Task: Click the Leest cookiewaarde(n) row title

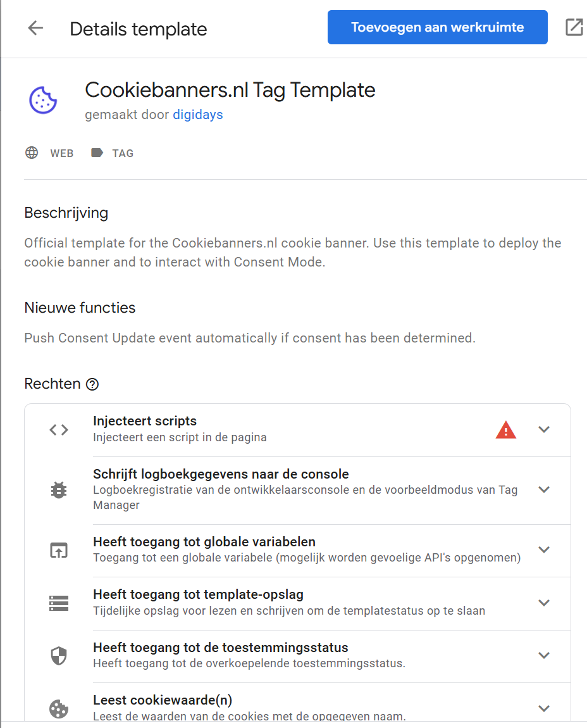Action: coord(163,700)
